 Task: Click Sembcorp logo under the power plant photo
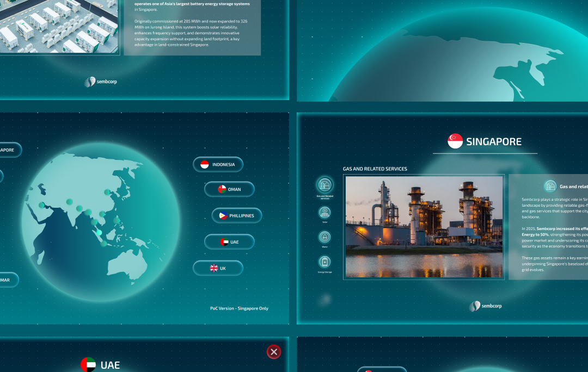486,306
